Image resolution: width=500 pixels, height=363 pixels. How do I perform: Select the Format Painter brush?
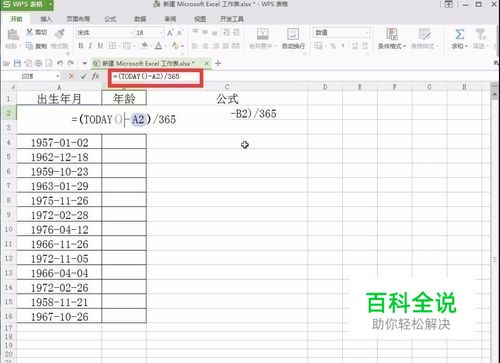click(x=60, y=33)
